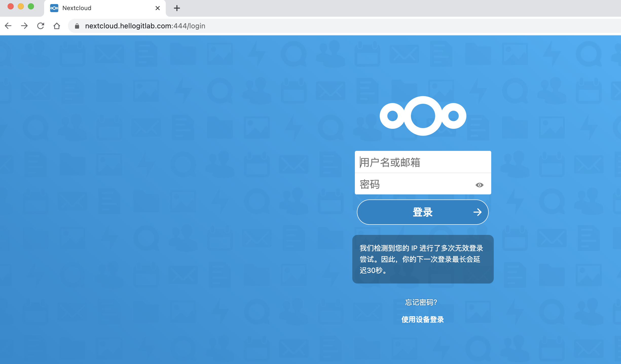Open a new browser tab
Image resolution: width=621 pixels, height=364 pixels.
pos(177,8)
